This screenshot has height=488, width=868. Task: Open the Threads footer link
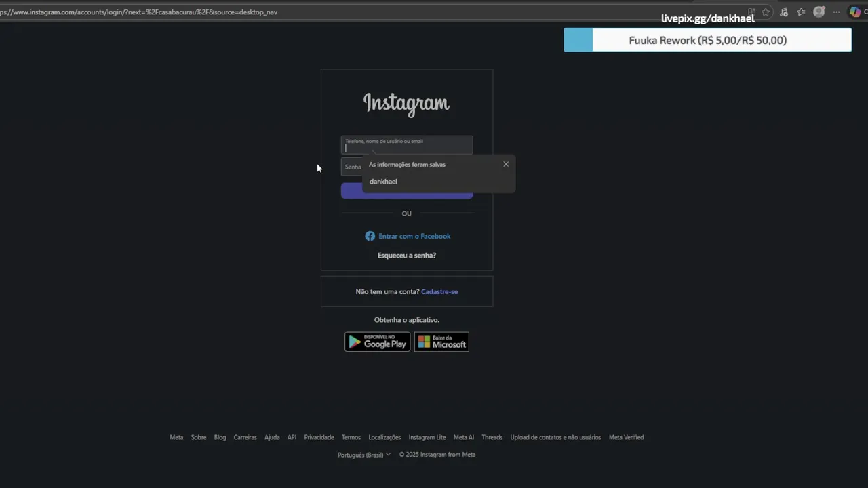pos(492,437)
